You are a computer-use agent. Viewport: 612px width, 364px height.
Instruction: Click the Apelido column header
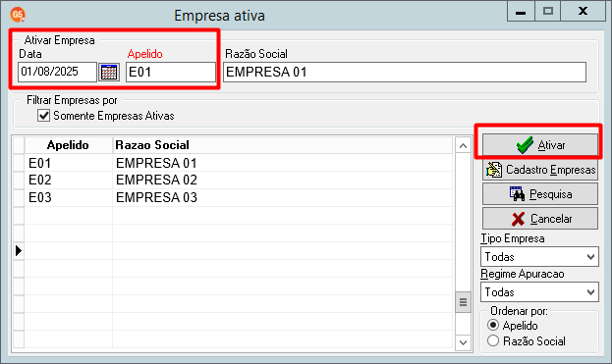69,145
